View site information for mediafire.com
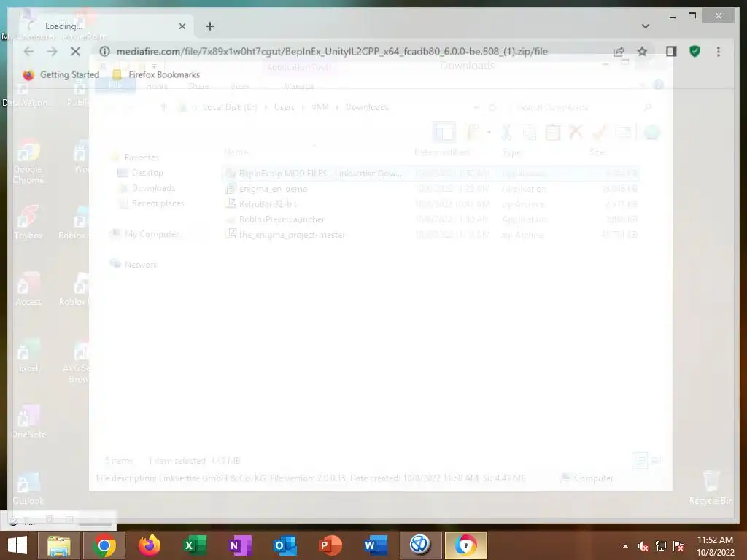The height and width of the screenshot is (560, 747). click(105, 52)
